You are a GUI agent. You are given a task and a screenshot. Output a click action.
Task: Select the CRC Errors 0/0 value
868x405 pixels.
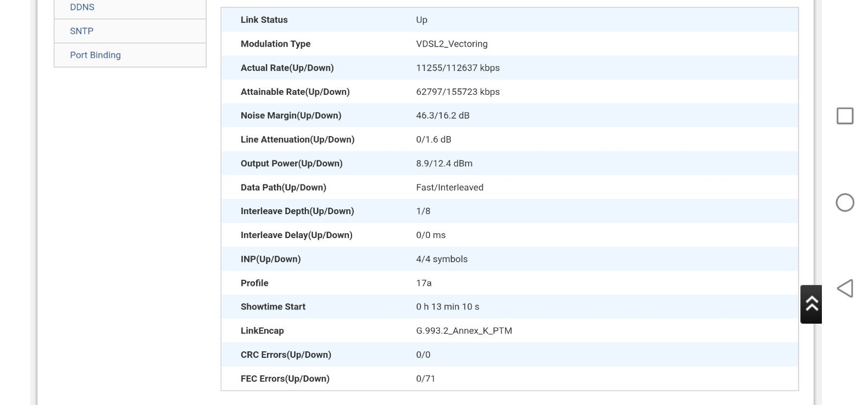tap(423, 355)
